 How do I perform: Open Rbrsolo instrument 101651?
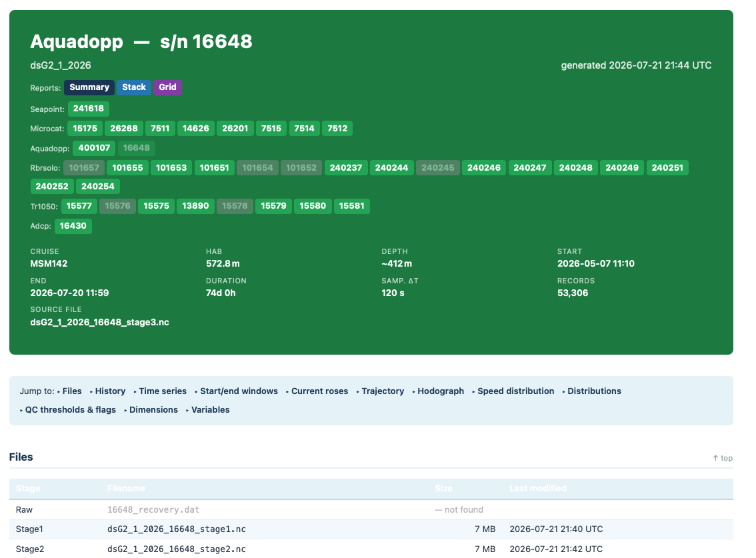tap(215, 168)
